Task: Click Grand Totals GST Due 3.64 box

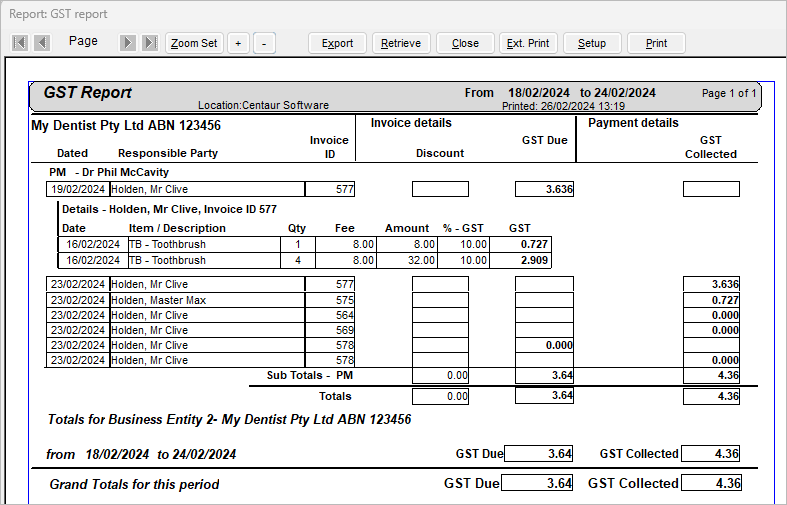Action: tap(537, 483)
